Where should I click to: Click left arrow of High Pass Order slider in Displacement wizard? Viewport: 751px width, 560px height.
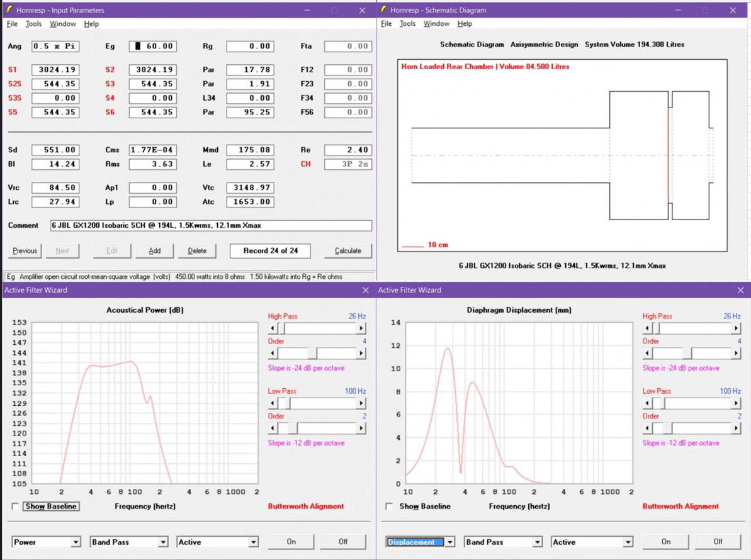point(647,353)
